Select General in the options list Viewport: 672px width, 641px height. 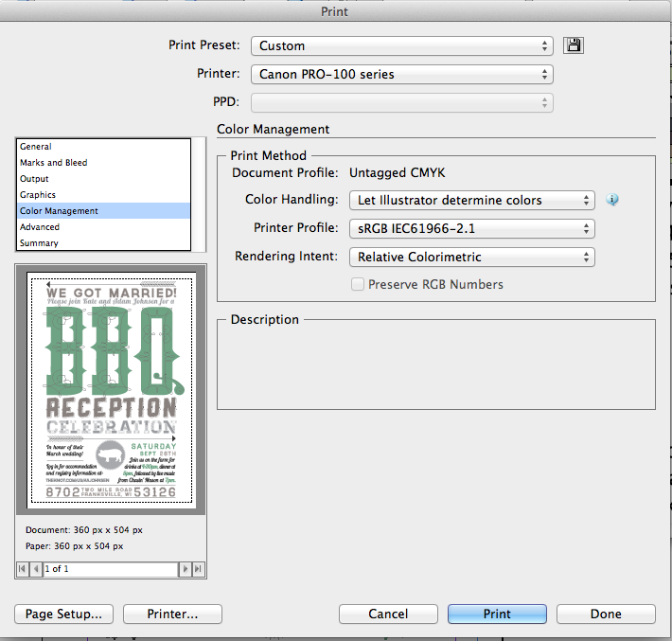click(x=36, y=147)
